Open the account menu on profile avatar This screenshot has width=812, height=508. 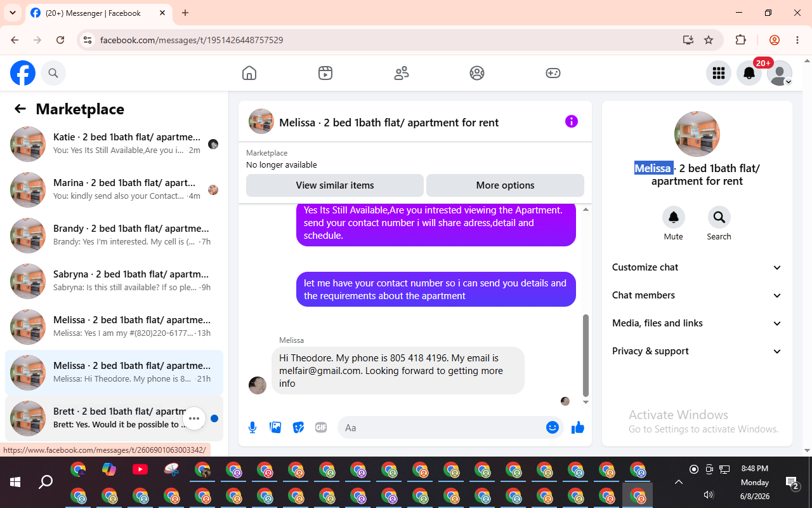(780, 73)
